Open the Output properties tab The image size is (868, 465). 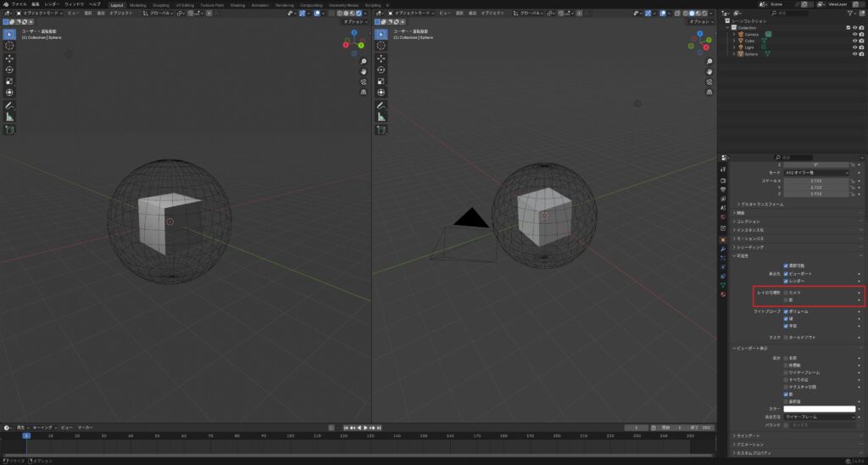[x=723, y=189]
